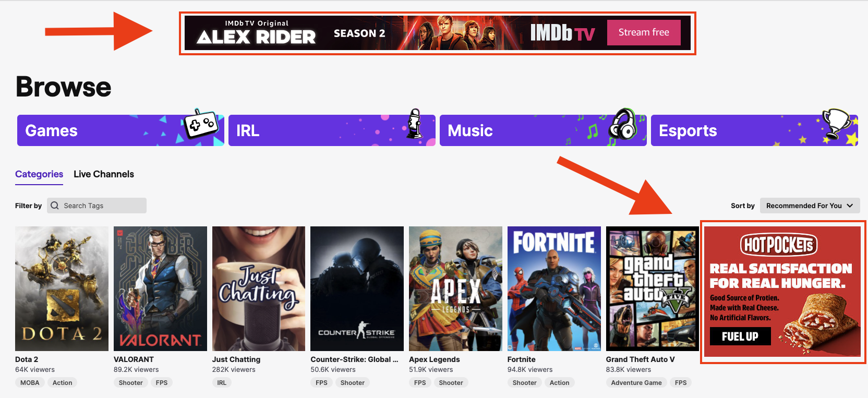Click Stream free on the Alex Rider ad

point(644,32)
